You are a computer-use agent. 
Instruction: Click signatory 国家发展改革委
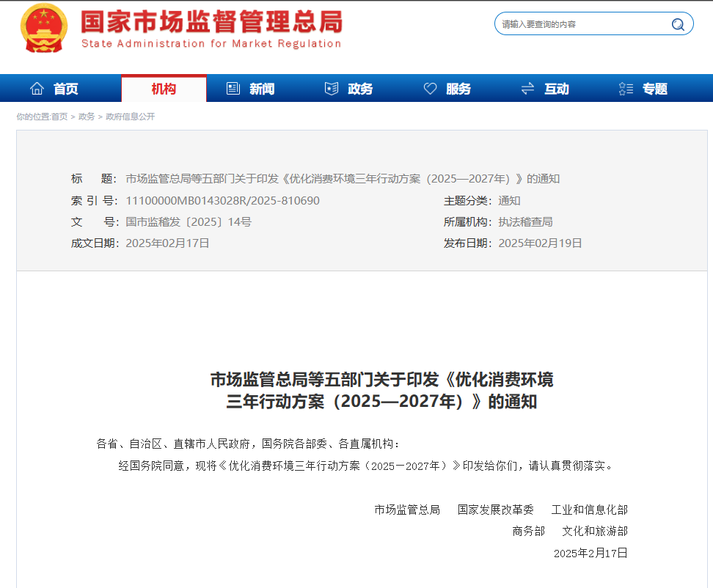click(x=496, y=510)
